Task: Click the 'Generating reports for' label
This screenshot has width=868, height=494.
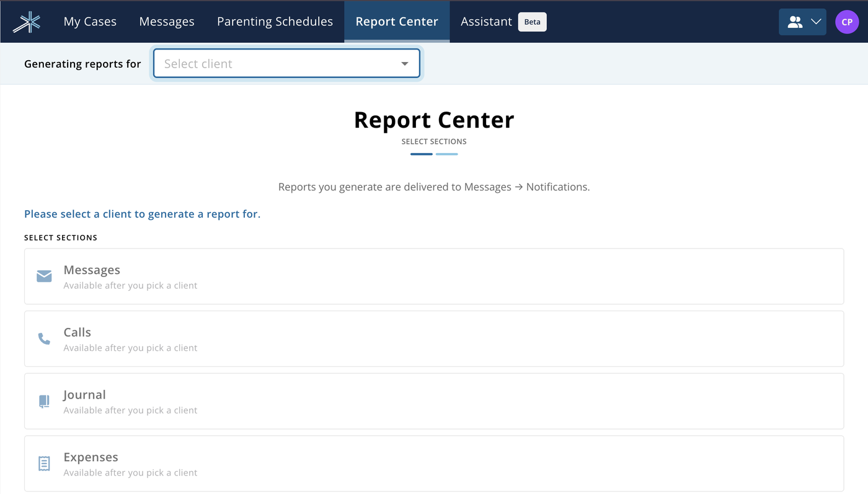Action: [82, 64]
